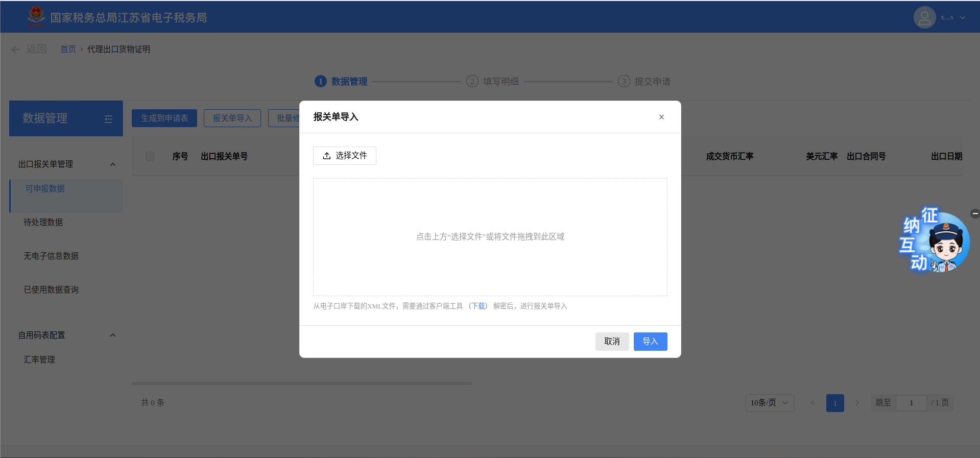Screen dimensions: 980x458
Task: Select 待处理数据 in sidebar
Action: (43, 222)
